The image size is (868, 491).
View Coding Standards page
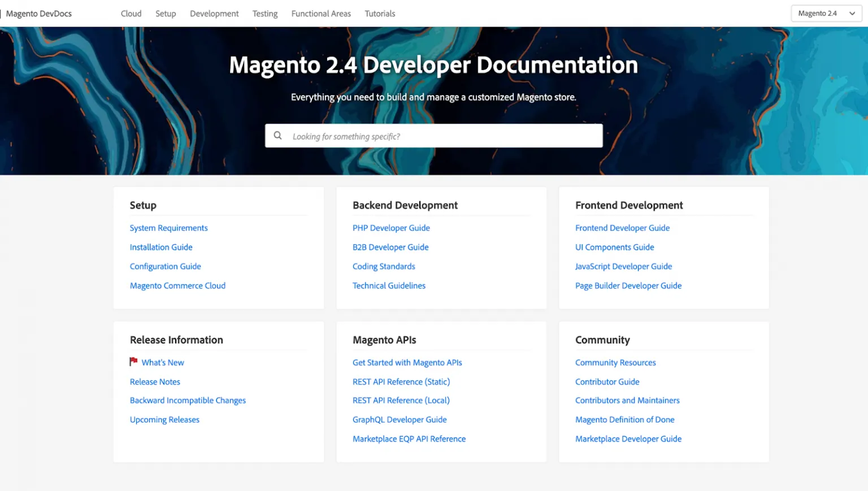coord(384,266)
